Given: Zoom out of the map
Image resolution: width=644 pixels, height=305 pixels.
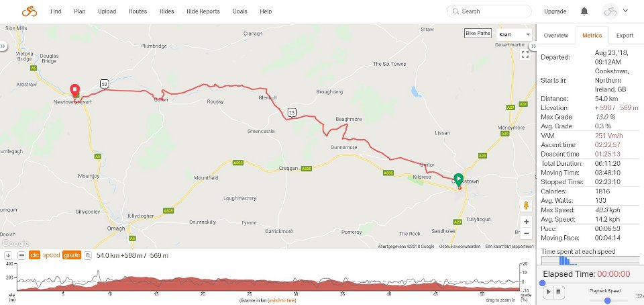Looking at the screenshot, I should [526, 234].
